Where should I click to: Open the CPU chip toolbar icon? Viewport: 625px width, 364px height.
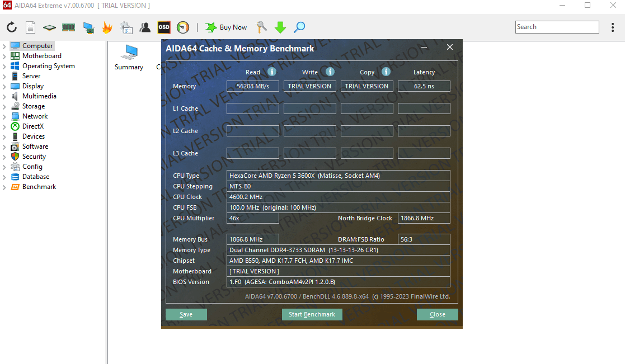[49, 27]
